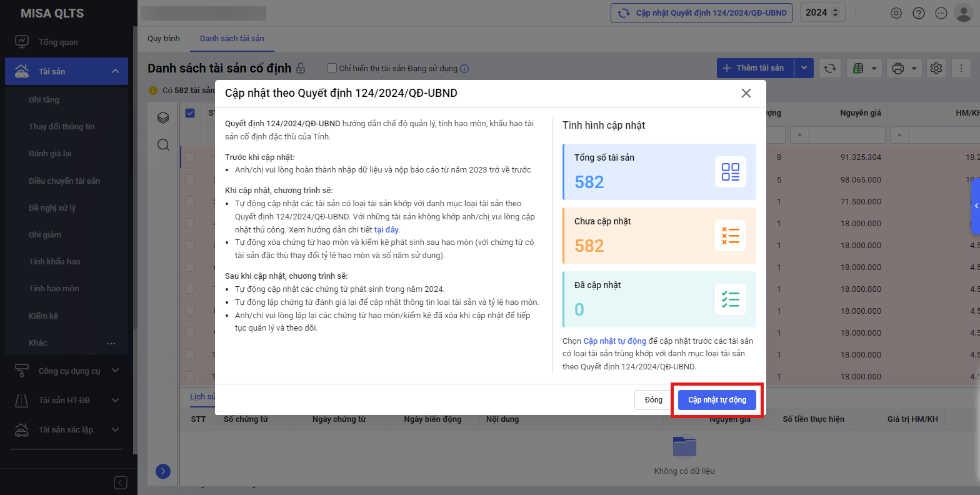Open the HM/KH filter operator dropdown

(899, 135)
